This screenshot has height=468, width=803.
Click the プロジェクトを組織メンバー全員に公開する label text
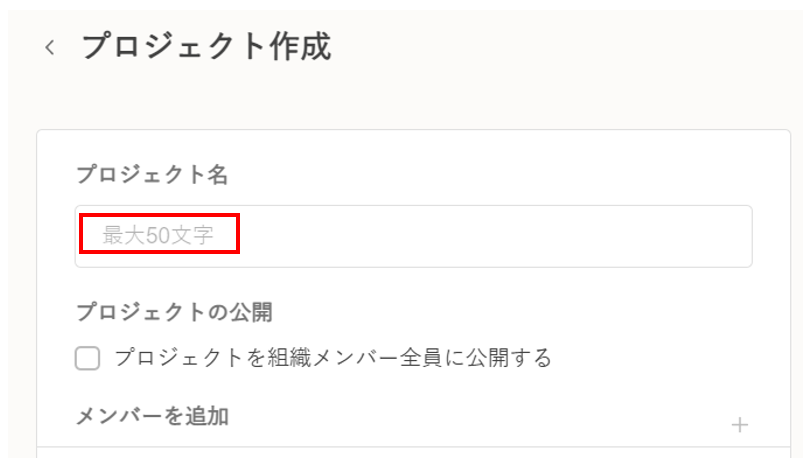coord(333,358)
